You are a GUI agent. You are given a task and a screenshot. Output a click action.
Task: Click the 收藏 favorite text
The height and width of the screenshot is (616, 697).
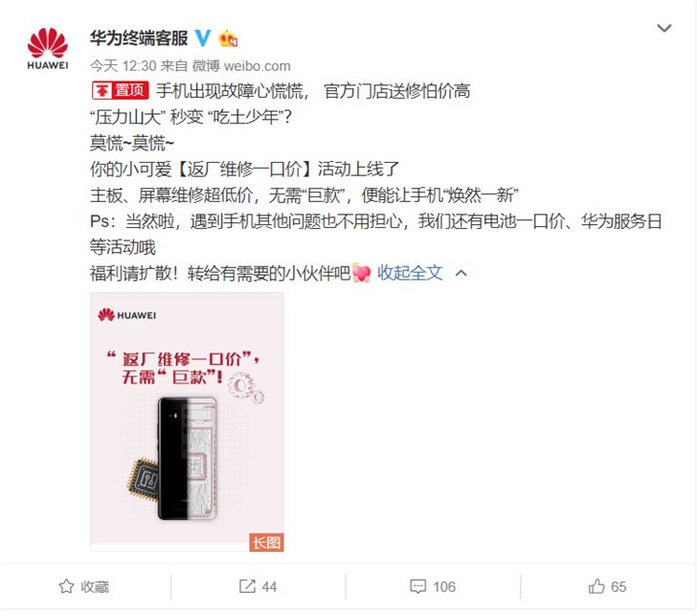[x=95, y=586]
